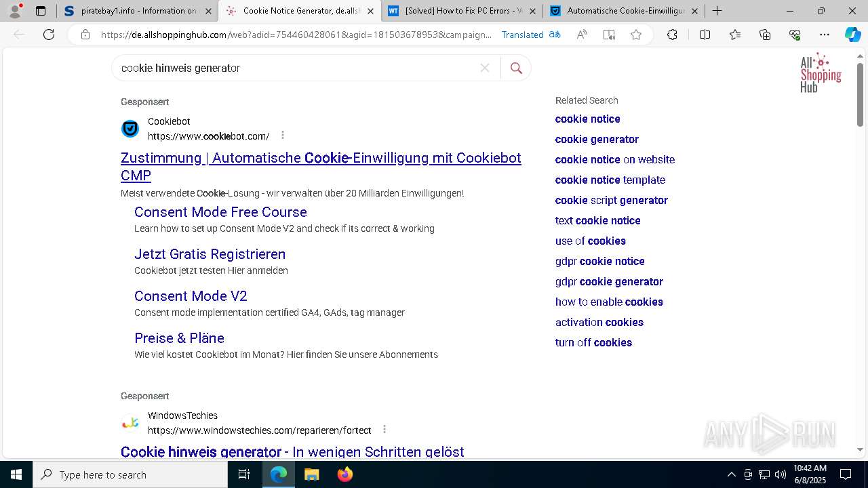Launch Firefox from the taskbar
Screen dimensions: 868x488
click(x=345, y=474)
